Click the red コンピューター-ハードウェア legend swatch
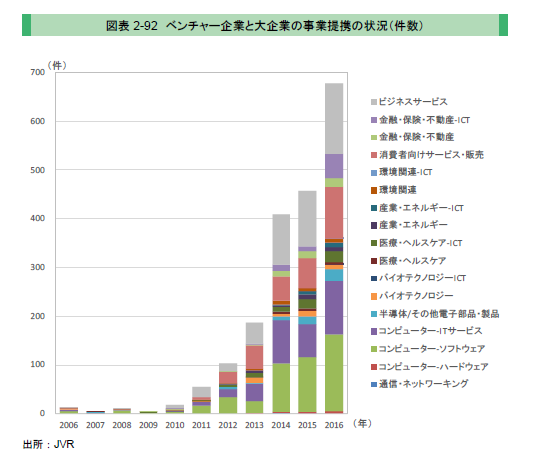Image resolution: width=534 pixels, height=458 pixels. [374, 367]
